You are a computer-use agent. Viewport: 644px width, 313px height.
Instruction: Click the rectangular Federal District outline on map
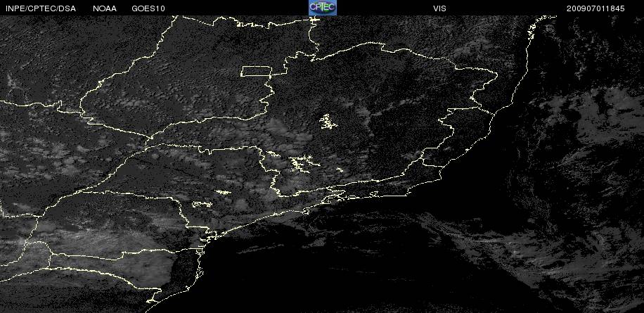[255, 71]
